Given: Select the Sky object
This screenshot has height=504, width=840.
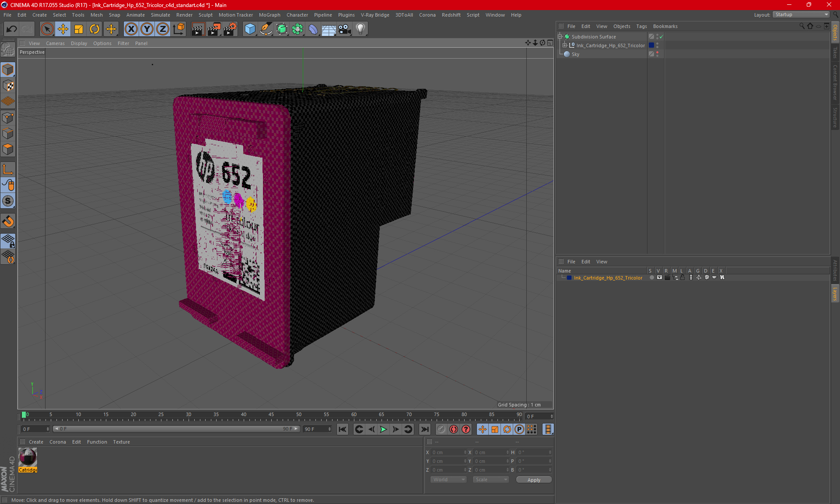Looking at the screenshot, I should 575,54.
